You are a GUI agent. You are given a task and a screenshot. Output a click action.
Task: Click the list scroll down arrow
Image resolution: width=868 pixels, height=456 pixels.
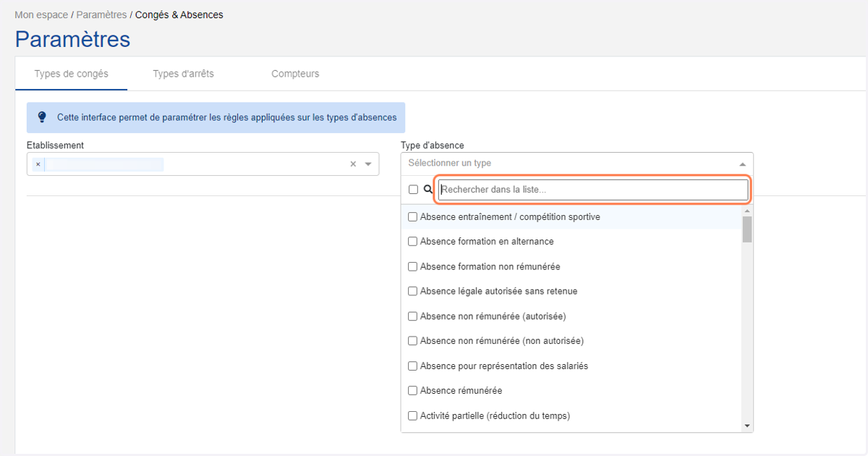click(x=747, y=426)
